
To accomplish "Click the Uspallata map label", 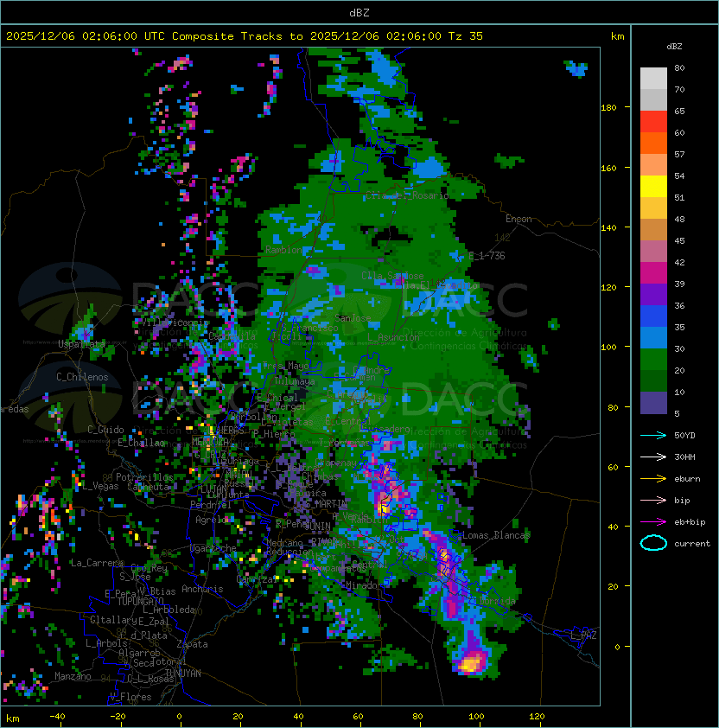I will tap(82, 344).
